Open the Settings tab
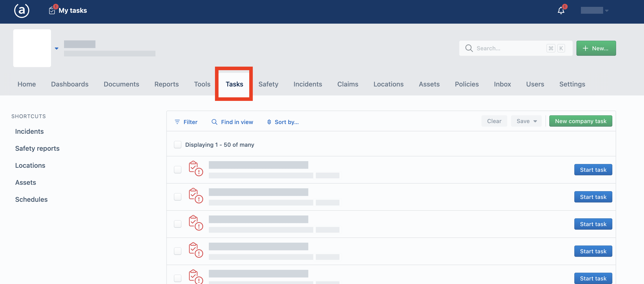 tap(572, 84)
